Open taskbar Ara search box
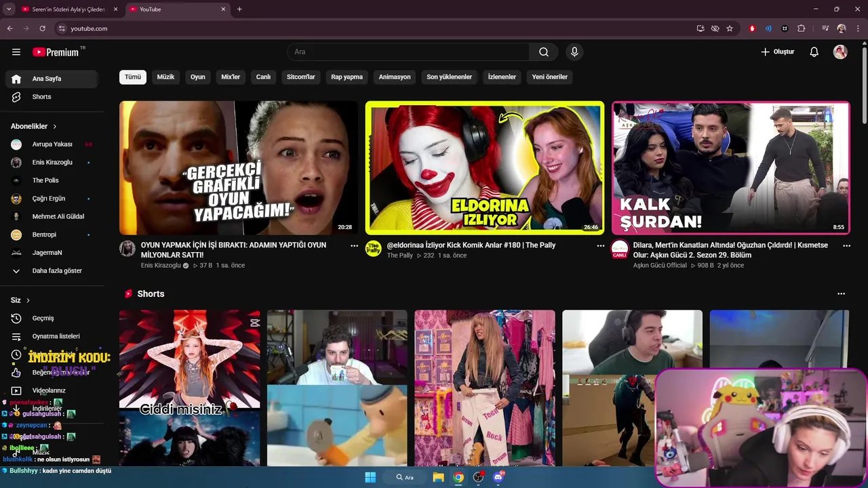This screenshot has width=868, height=488. (x=406, y=477)
